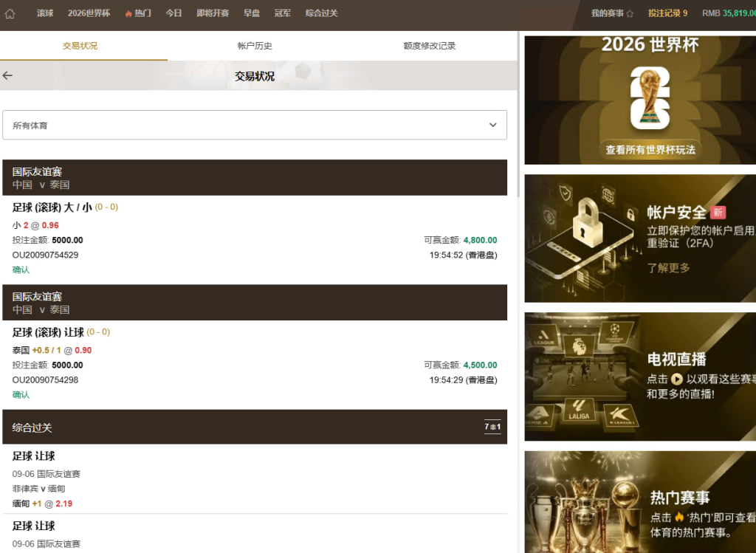Open the 2026世界杯 menu item
Viewport: 756px width, 553px height.
[89, 13]
